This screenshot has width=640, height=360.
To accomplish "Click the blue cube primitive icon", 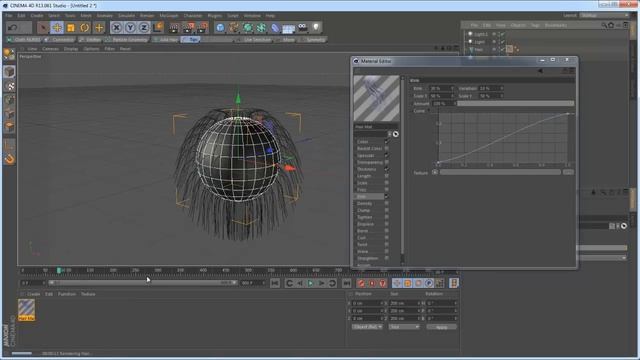I will pyautogui.click(x=220, y=28).
